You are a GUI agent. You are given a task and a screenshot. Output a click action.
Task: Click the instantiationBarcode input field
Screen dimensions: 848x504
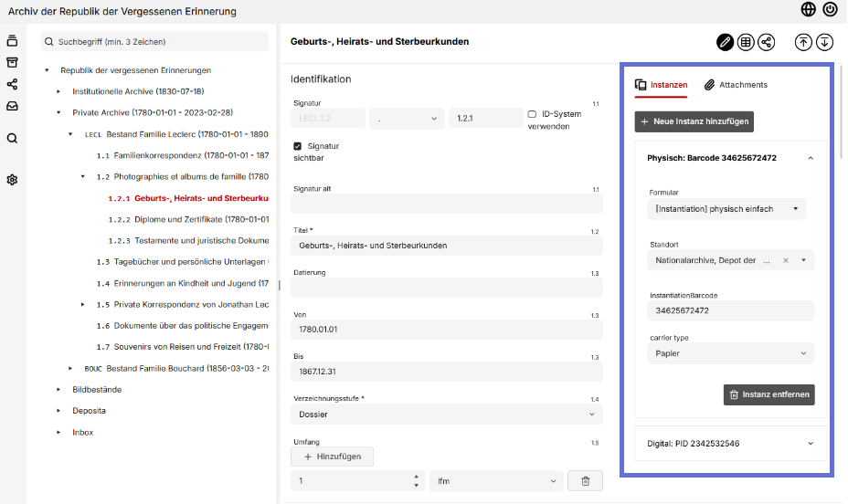730,310
